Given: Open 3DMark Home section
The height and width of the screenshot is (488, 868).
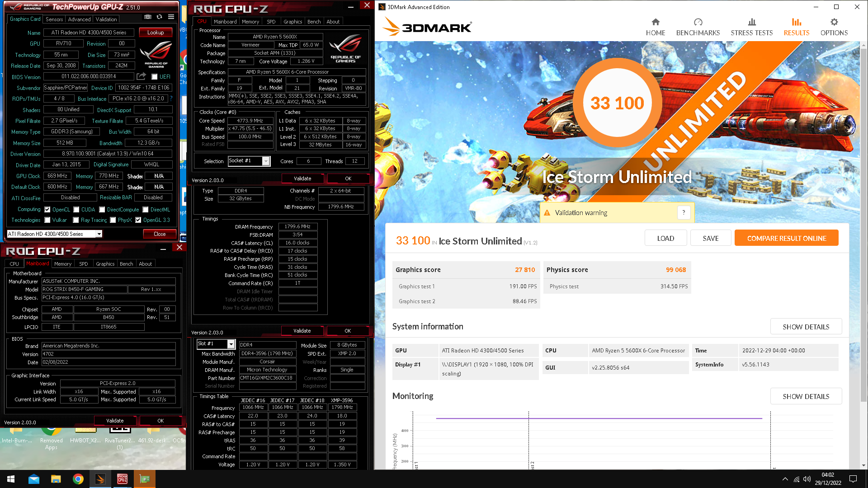Looking at the screenshot, I should click(655, 27).
